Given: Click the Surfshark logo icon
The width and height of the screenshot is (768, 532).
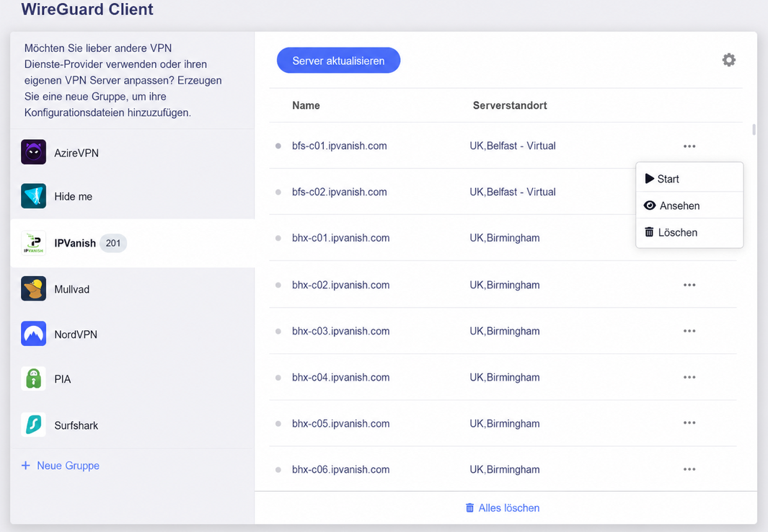Looking at the screenshot, I should 33,425.
